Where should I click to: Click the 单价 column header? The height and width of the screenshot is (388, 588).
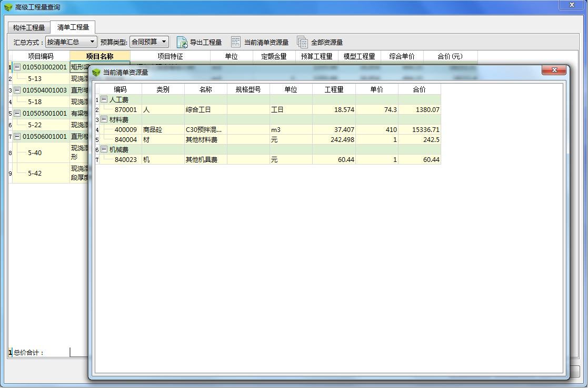376,89
